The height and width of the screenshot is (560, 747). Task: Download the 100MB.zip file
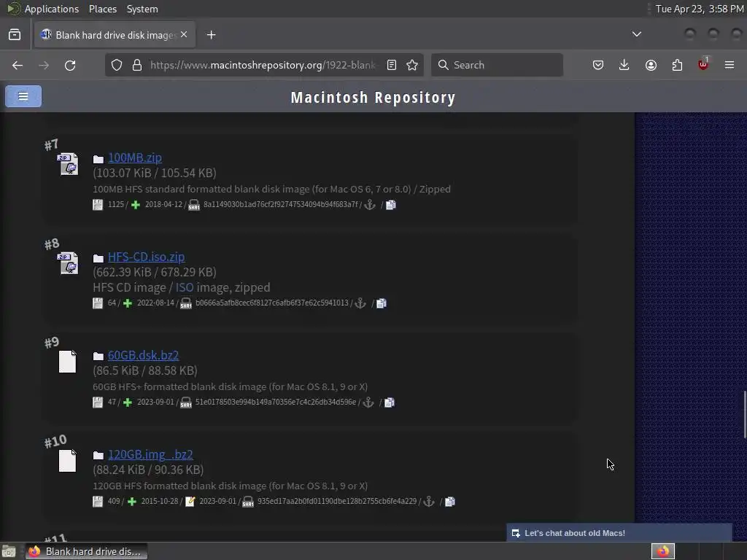point(135,157)
